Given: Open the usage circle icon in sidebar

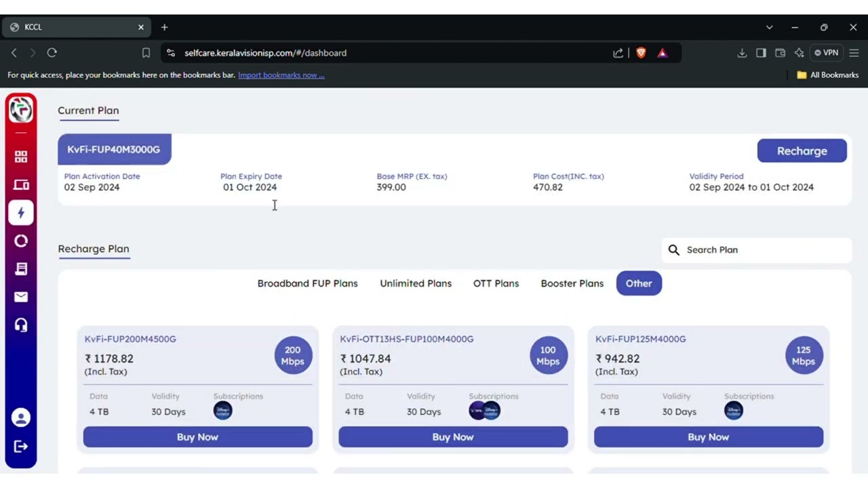Looking at the screenshot, I should 21,241.
